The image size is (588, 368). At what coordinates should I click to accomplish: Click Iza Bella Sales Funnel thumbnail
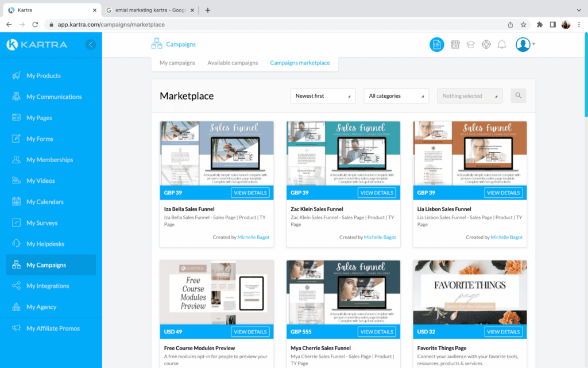[x=216, y=153]
